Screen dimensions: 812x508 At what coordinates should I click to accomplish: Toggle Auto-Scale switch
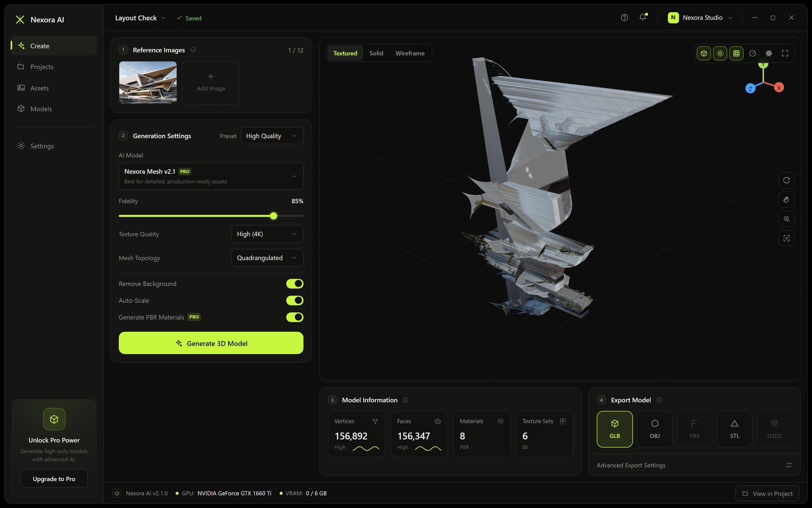tap(295, 300)
